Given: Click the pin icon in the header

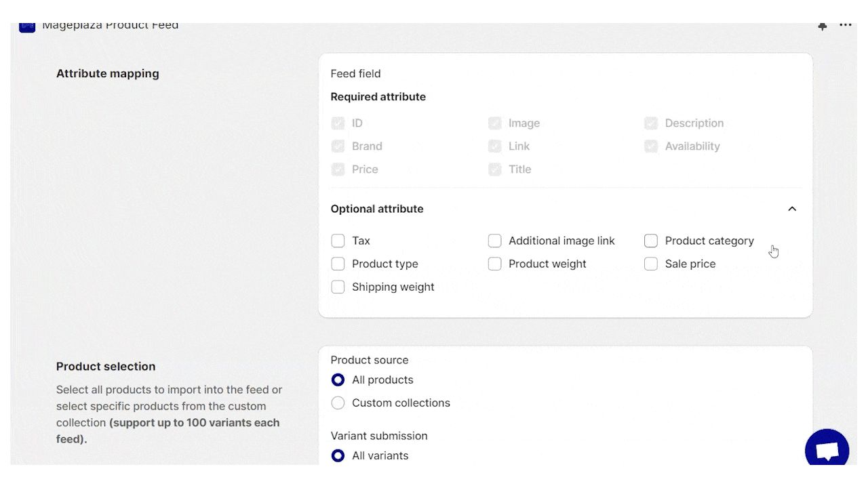Looking at the screenshot, I should 823,26.
